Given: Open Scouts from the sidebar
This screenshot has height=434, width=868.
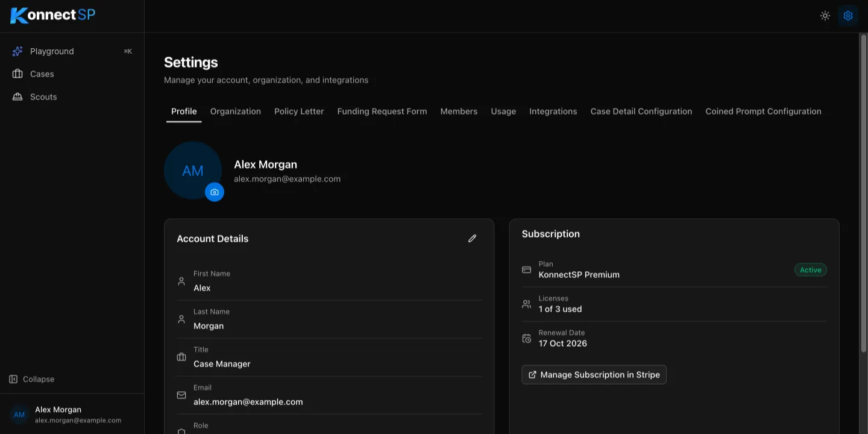Looking at the screenshot, I should [72, 97].
